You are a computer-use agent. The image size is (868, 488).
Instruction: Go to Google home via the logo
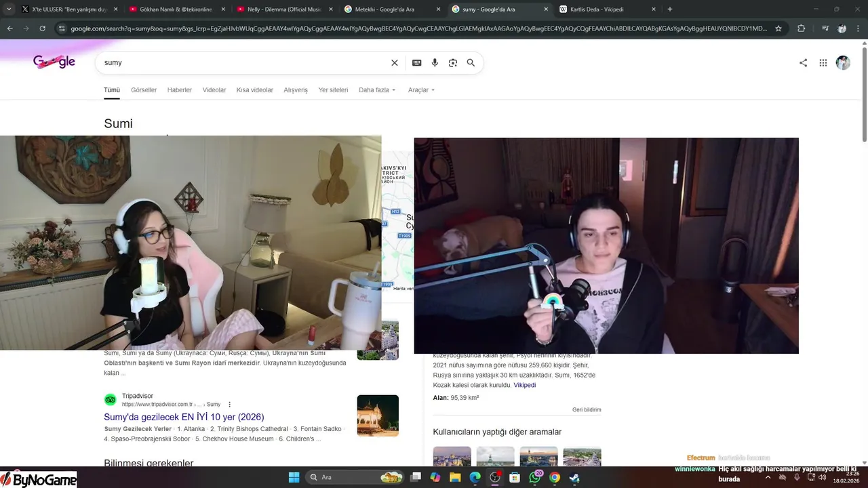pyautogui.click(x=54, y=62)
